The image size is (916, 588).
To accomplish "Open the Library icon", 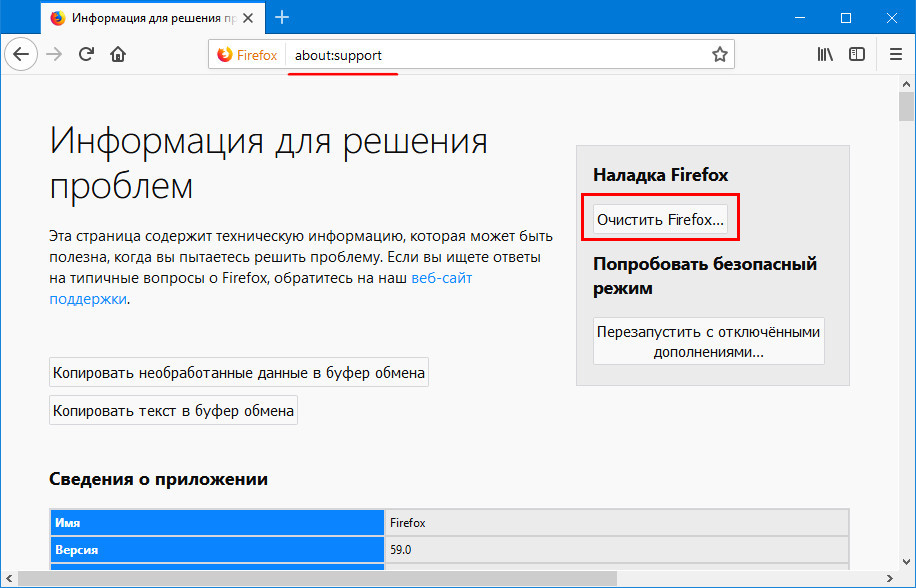I will click(x=825, y=54).
